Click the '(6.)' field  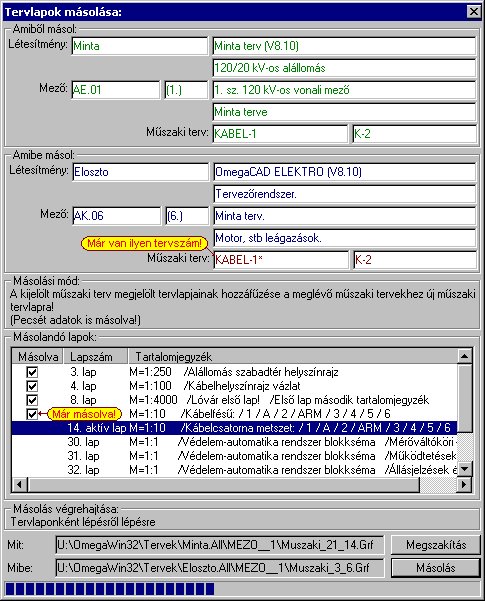click(x=187, y=216)
